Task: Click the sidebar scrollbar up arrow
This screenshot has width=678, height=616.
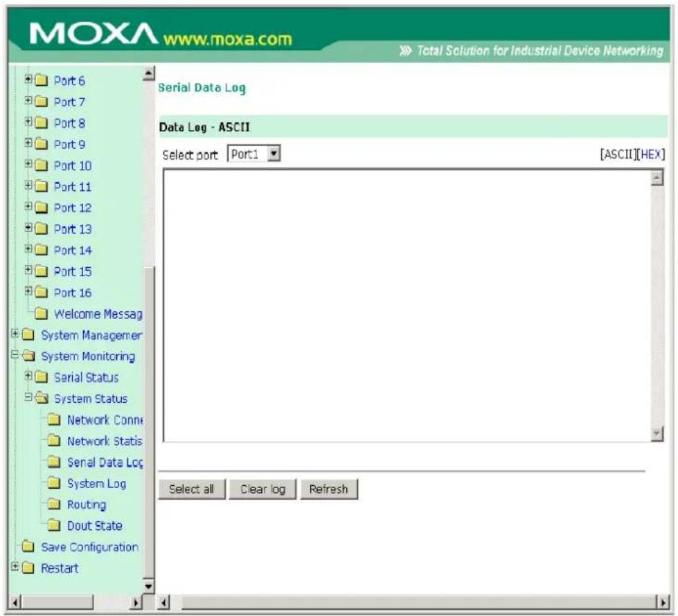Action: click(148, 74)
